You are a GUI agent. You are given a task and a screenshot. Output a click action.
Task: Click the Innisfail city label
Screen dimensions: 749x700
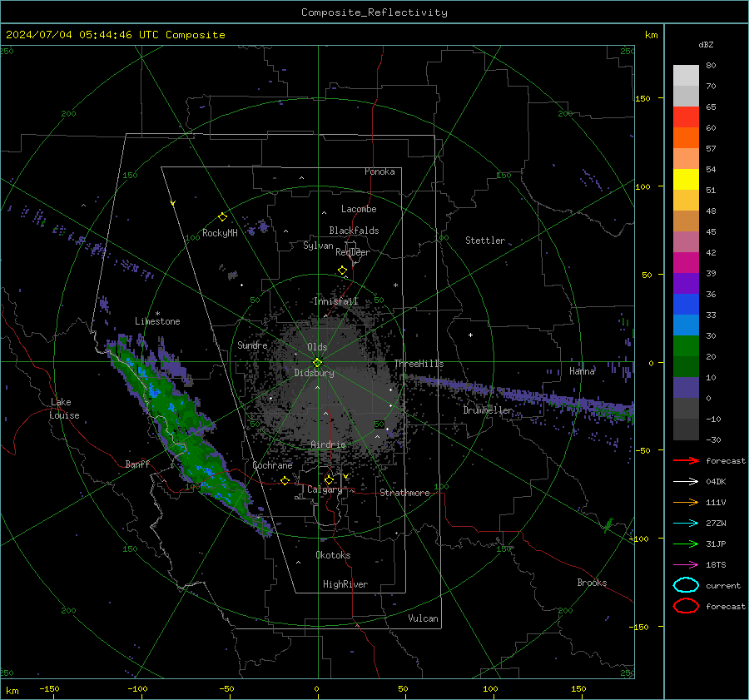tap(335, 301)
